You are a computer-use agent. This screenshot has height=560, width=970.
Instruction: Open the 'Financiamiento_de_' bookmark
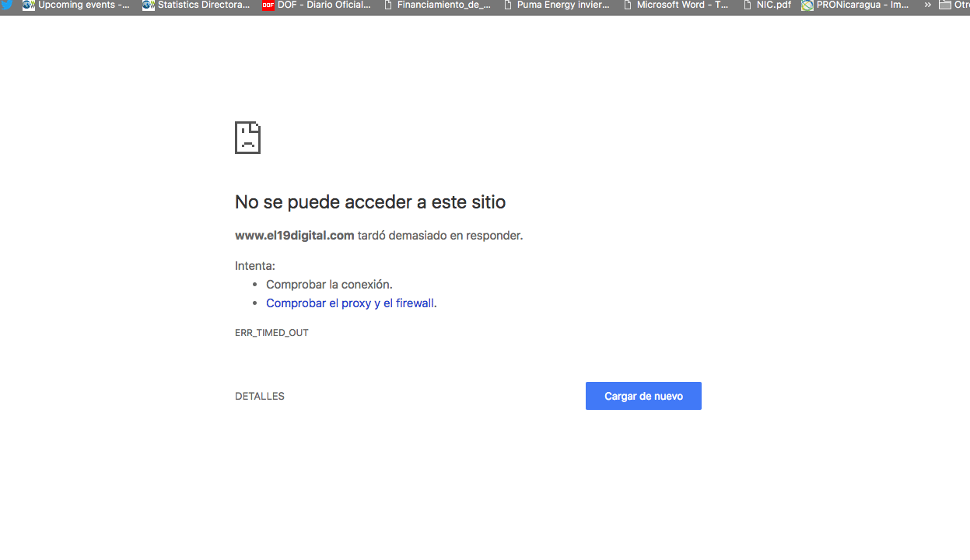pyautogui.click(x=437, y=5)
